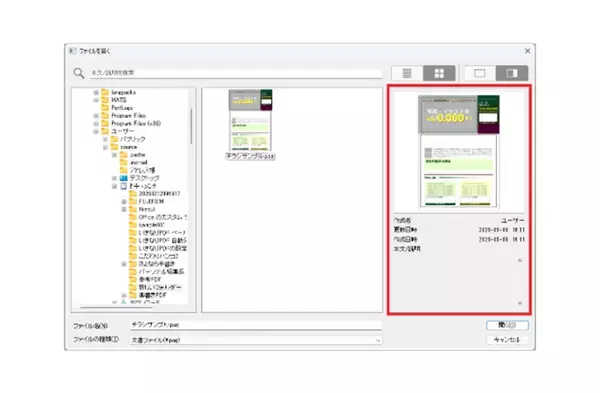The height and width of the screenshot is (393, 600).
Task: Click the パーソナル編集長 folder icon
Action: click(133, 272)
